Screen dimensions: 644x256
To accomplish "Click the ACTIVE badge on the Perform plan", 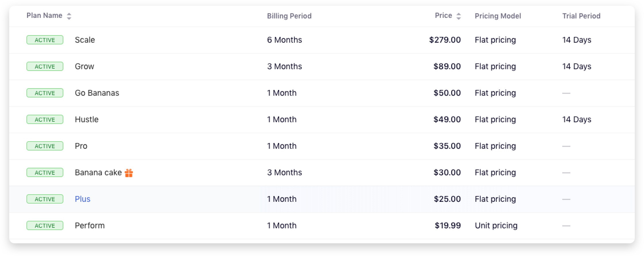I will (x=45, y=225).
